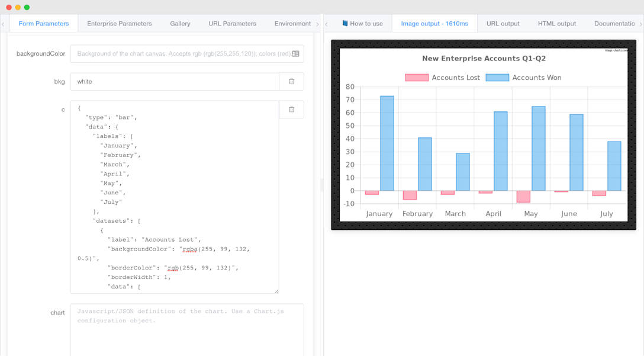Image resolution: width=644 pixels, height=356 pixels.
Task: Open the Environment tab
Action: point(292,24)
